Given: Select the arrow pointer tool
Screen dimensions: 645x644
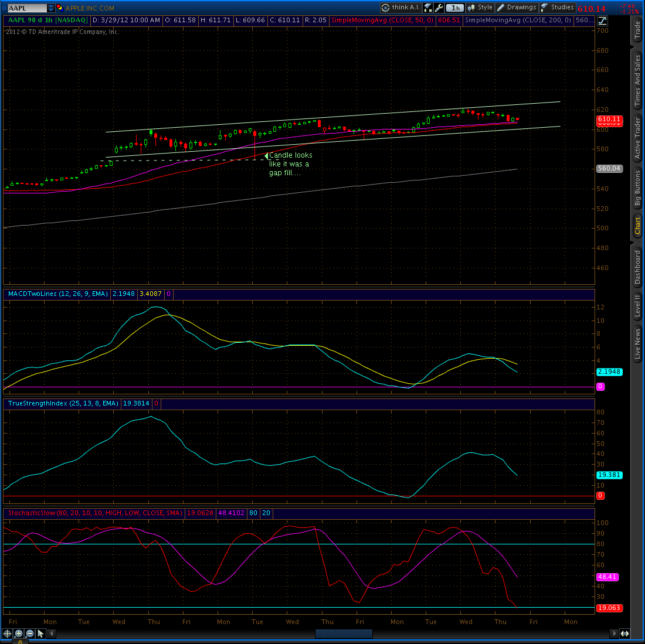Looking at the screenshot, I should coord(40,633).
